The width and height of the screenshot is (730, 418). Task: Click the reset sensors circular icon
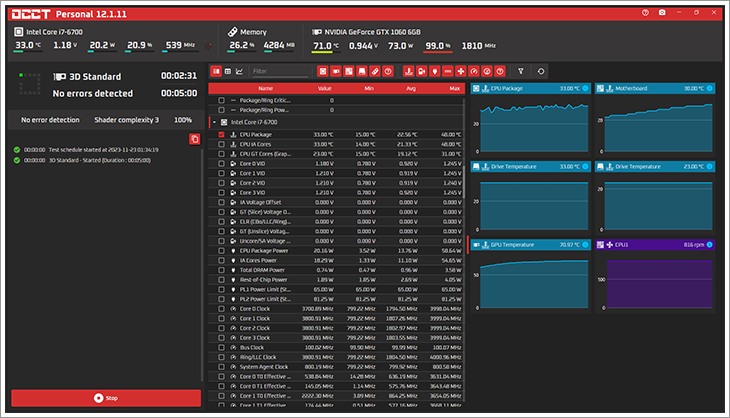(x=541, y=71)
